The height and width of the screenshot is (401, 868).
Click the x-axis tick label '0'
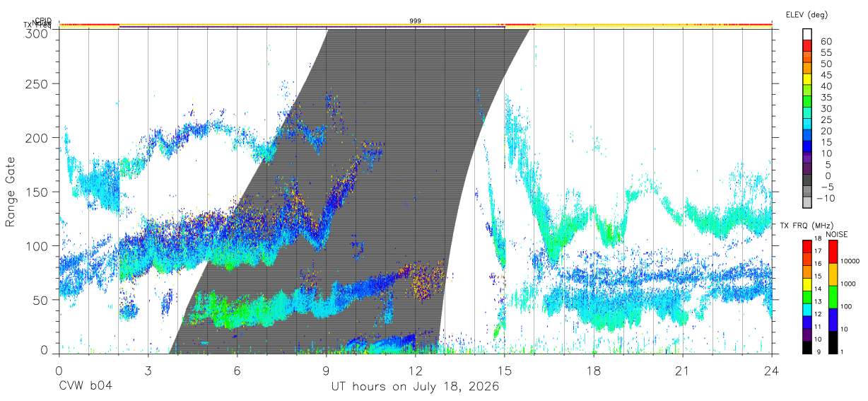(x=59, y=371)
